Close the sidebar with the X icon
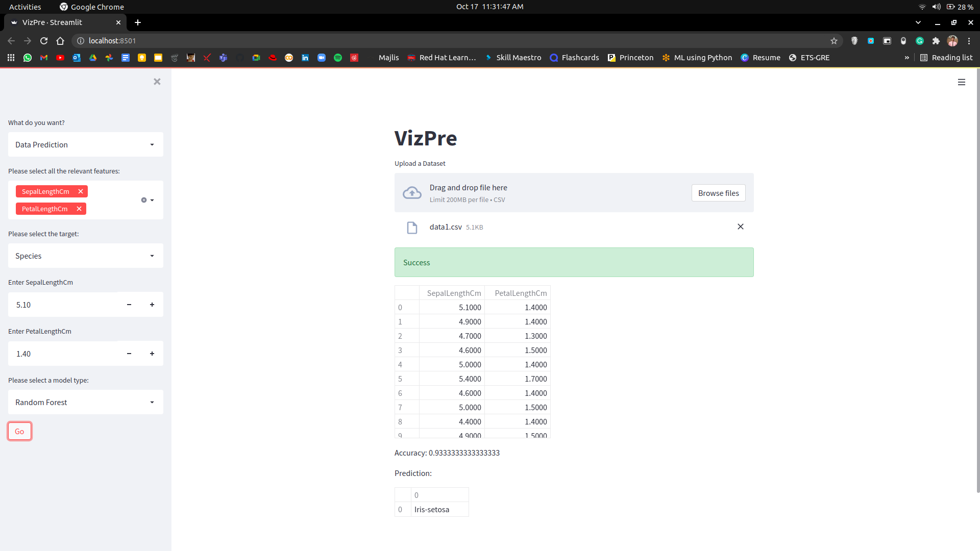This screenshot has width=980, height=551. tap(157, 82)
